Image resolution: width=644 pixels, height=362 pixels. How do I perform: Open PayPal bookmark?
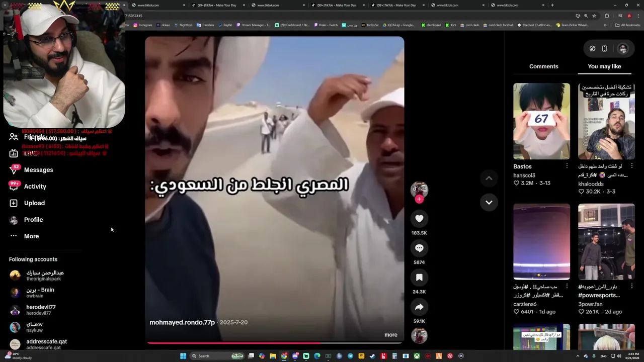[225, 25]
